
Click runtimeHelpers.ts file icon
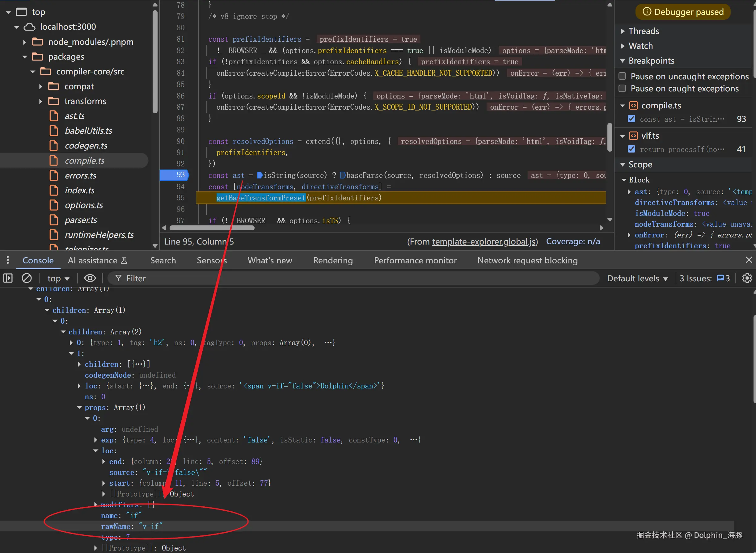(x=53, y=235)
